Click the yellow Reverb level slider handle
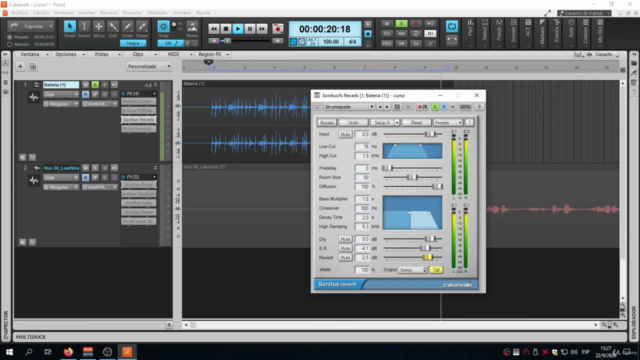The height and width of the screenshot is (360, 640). pyautogui.click(x=427, y=257)
